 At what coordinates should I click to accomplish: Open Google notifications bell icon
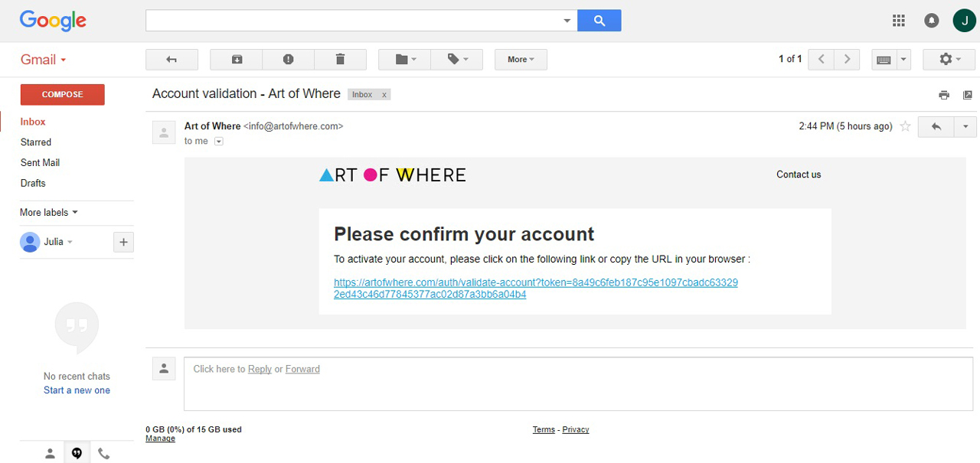(932, 21)
